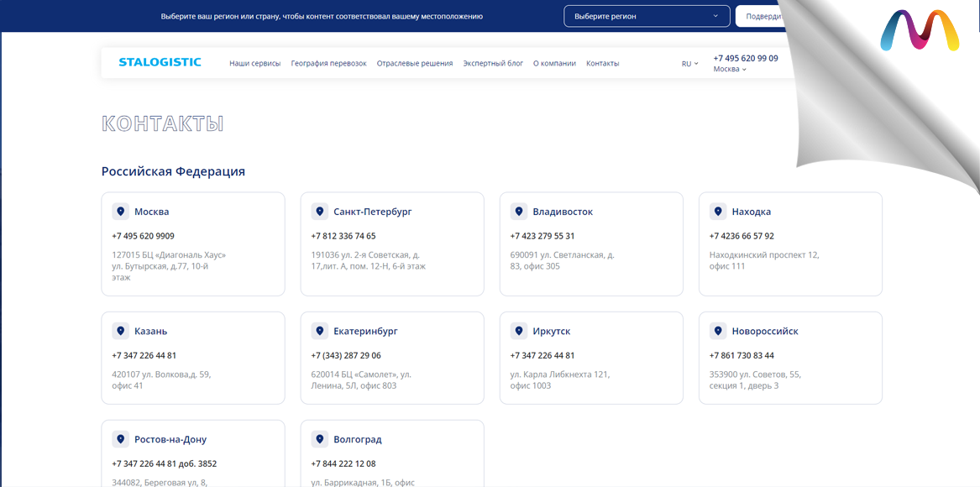Click the Москва location pin icon
The width and height of the screenshot is (980, 487).
click(x=121, y=212)
